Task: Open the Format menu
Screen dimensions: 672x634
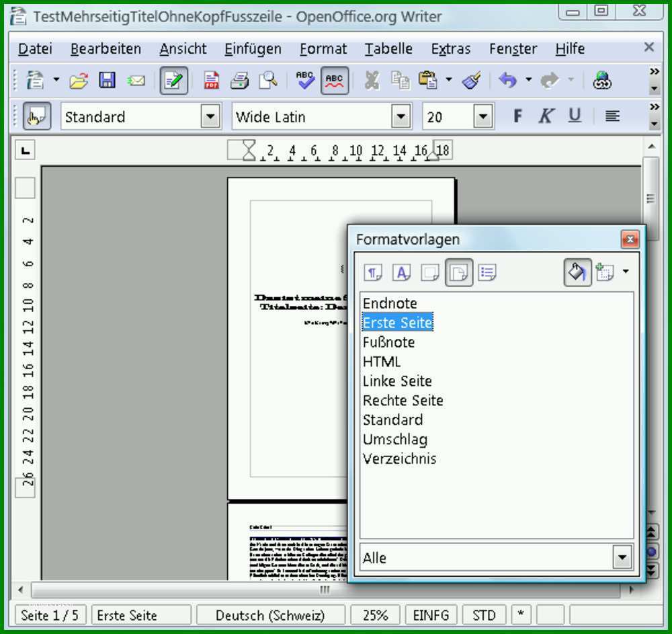Action: click(323, 49)
